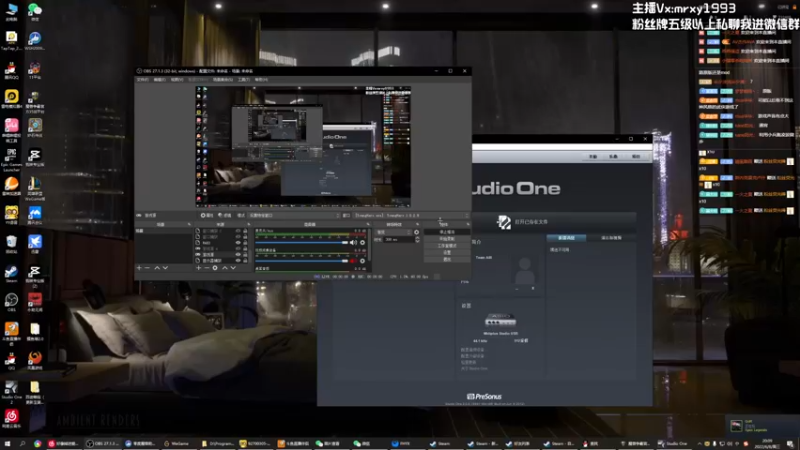Open the 编辑 menu in OBS
The width and height of the screenshot is (800, 450).
click(x=160, y=80)
